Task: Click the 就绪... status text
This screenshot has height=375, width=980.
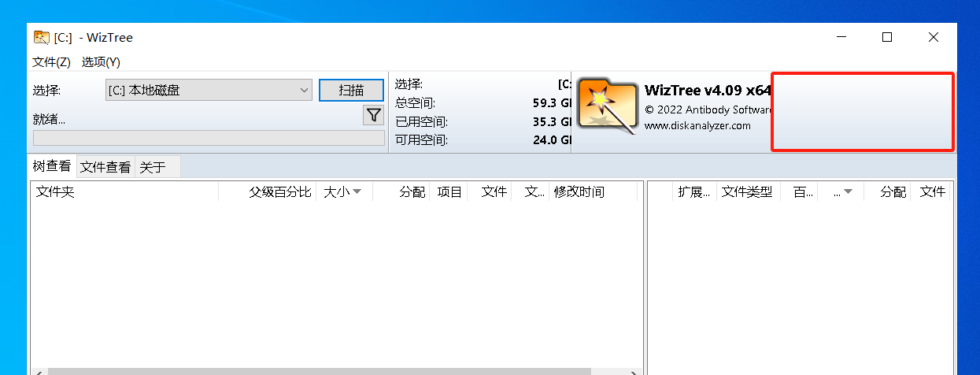Action: point(49,120)
